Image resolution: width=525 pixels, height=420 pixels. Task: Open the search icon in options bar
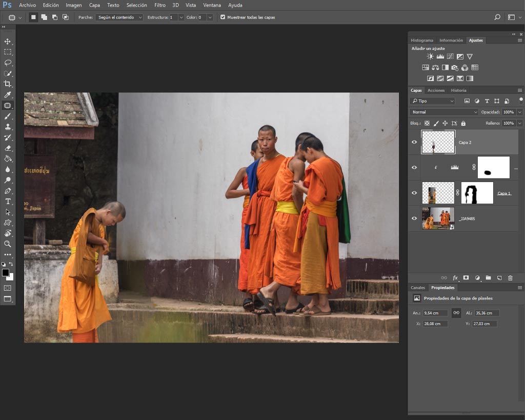click(x=497, y=17)
